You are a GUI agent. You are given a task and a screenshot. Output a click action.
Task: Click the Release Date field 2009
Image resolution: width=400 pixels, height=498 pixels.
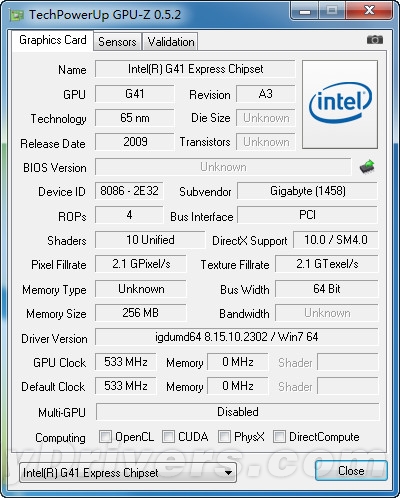coord(135,142)
